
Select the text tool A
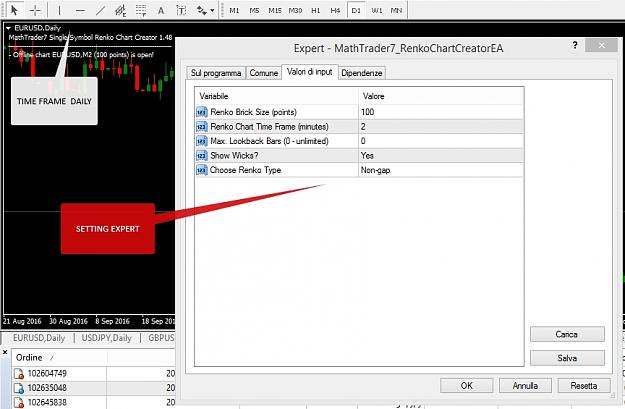161,10
